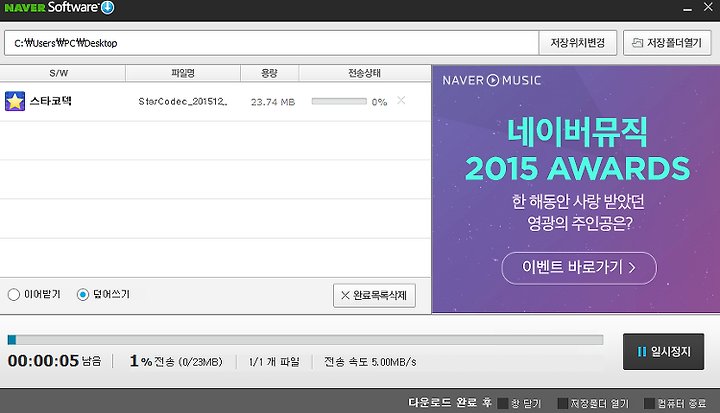Select the 덮어쓰기 overwrite radio option

click(83, 294)
